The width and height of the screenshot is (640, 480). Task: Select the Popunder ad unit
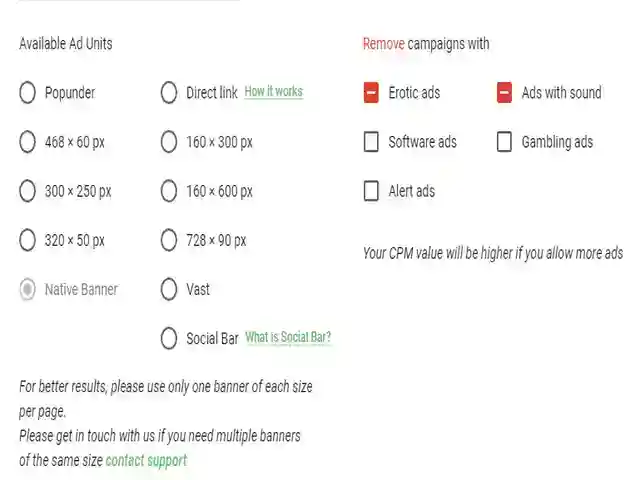28,93
